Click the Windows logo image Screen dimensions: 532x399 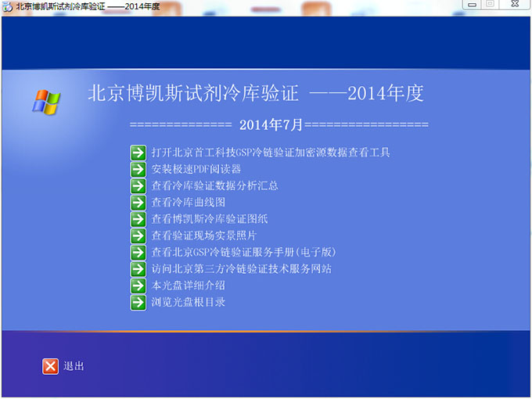(46, 102)
